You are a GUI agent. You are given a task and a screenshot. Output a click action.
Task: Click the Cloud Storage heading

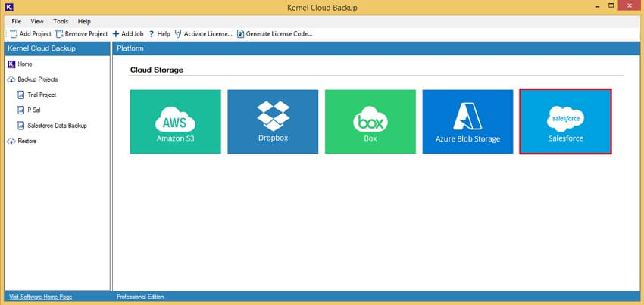(157, 70)
